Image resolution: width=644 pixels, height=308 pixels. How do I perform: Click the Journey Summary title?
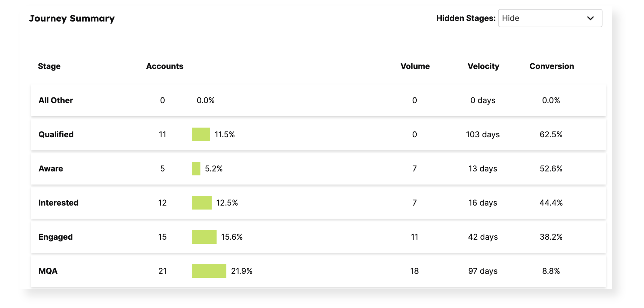pyautogui.click(x=72, y=19)
